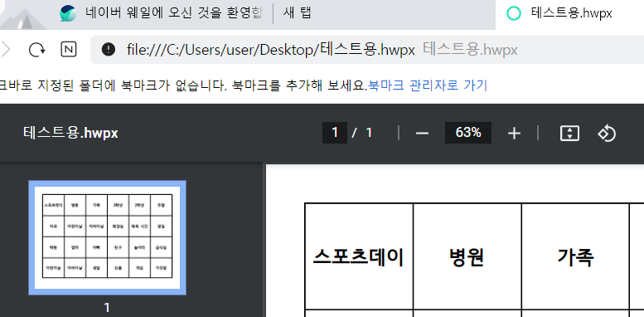Edit the current page number field

(x=335, y=133)
